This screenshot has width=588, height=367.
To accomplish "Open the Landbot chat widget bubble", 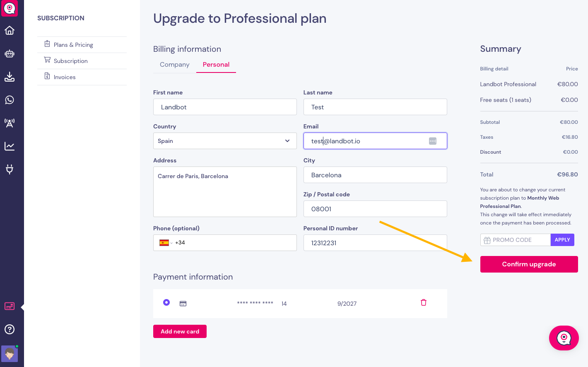I will click(564, 338).
